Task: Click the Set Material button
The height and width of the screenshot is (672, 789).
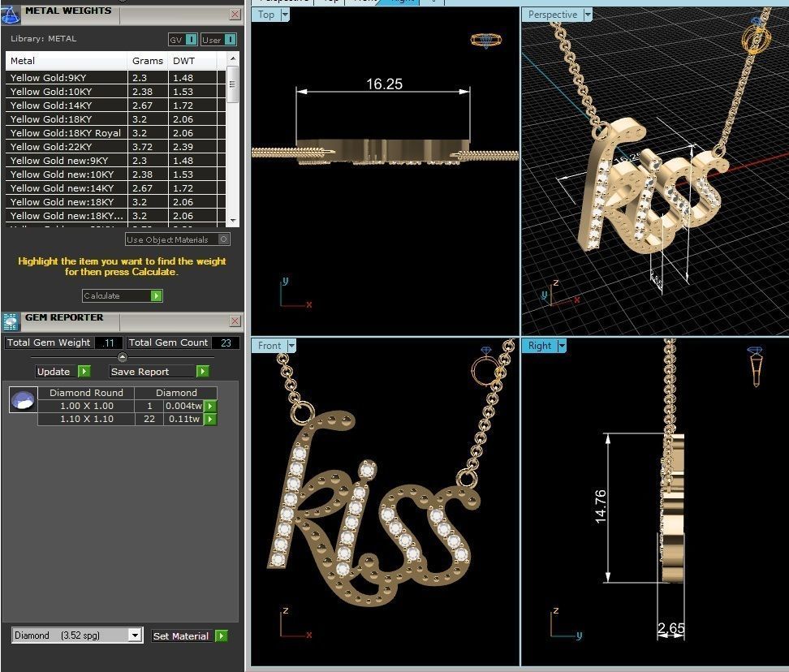Action: (x=190, y=635)
